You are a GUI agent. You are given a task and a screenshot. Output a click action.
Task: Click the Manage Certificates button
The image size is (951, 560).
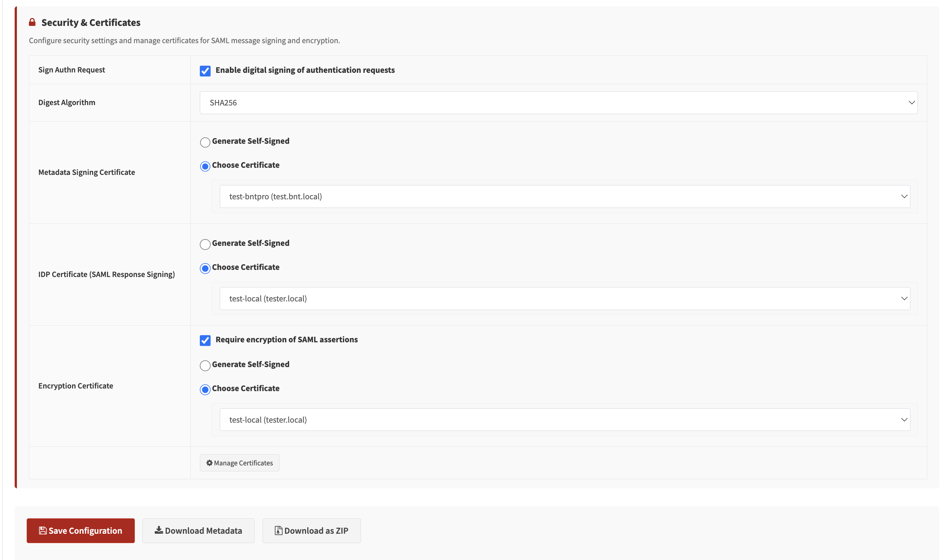click(239, 463)
